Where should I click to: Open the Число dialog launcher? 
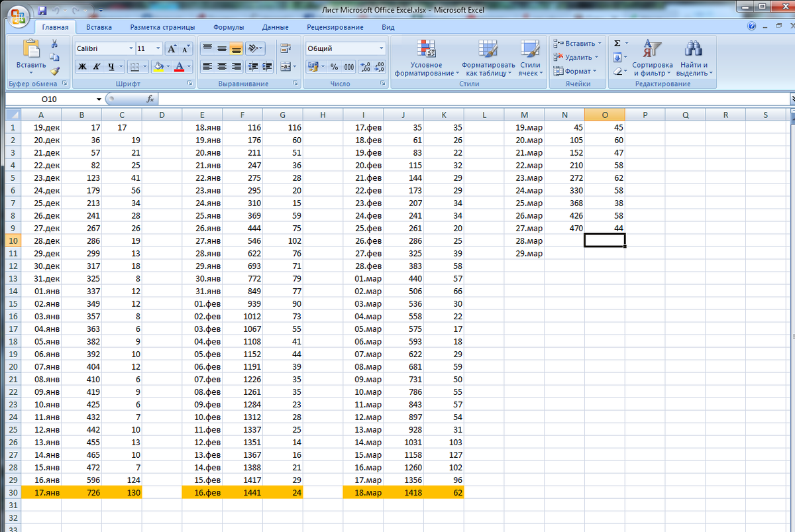(x=384, y=84)
